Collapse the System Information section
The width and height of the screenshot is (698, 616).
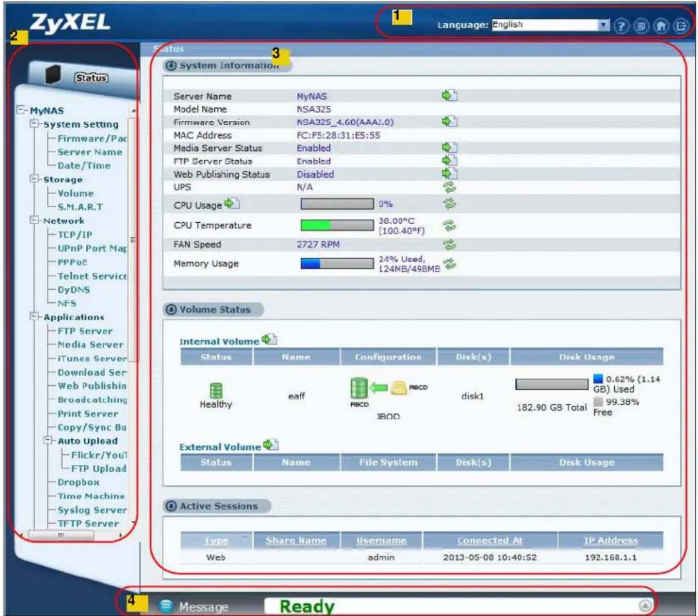click(x=171, y=66)
